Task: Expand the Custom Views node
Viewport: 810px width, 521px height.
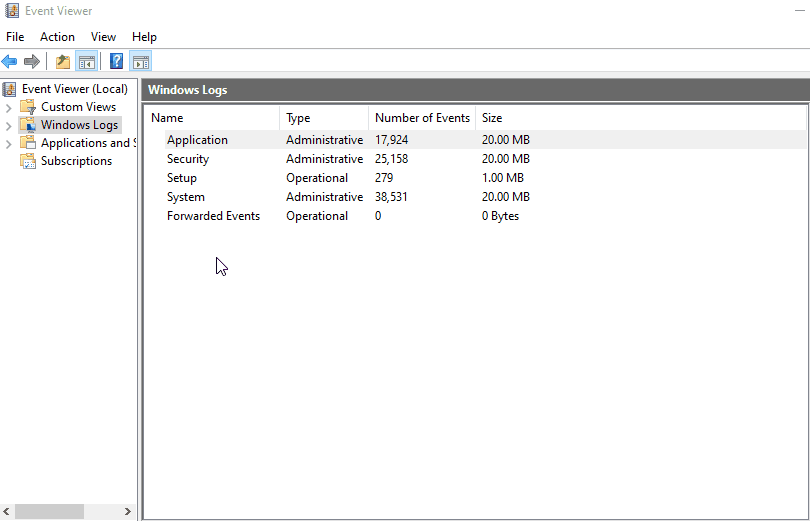Action: (8, 107)
